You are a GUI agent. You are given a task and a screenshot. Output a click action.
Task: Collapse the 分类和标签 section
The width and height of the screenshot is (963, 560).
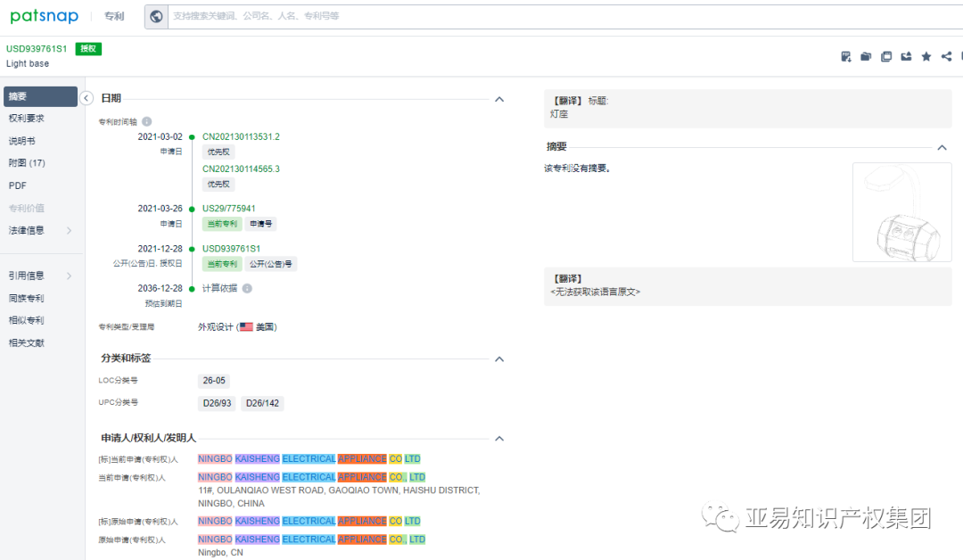tap(499, 359)
